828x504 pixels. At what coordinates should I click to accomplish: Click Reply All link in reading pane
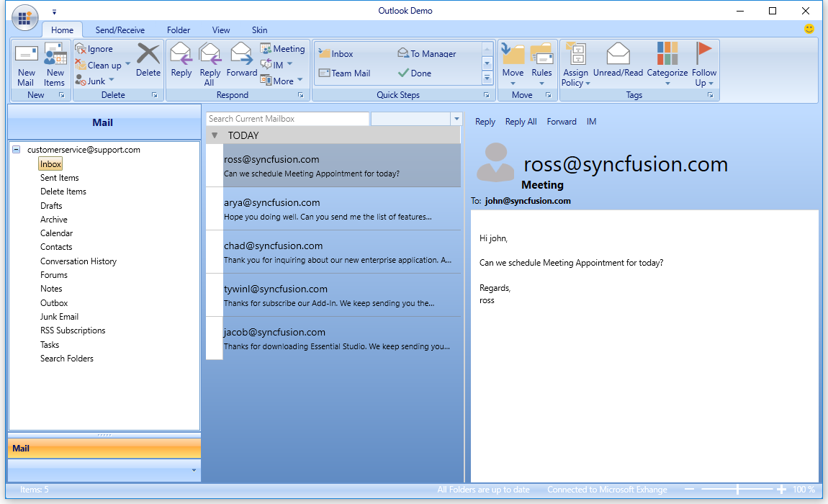[521, 122]
